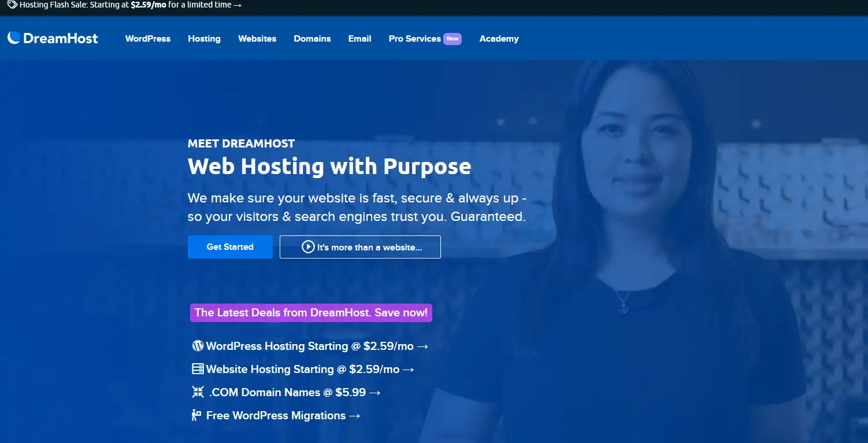This screenshot has width=868, height=443.
Task: Open the Websites menu
Action: tap(257, 39)
